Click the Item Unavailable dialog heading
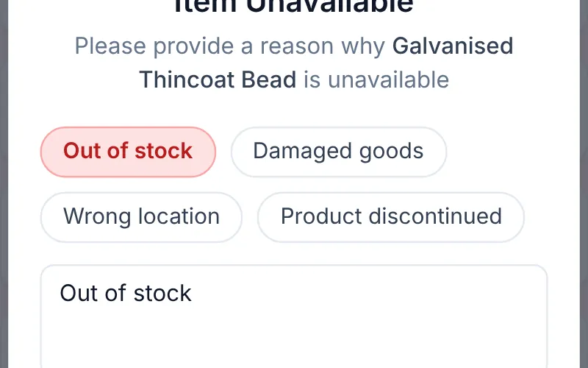 click(x=294, y=6)
